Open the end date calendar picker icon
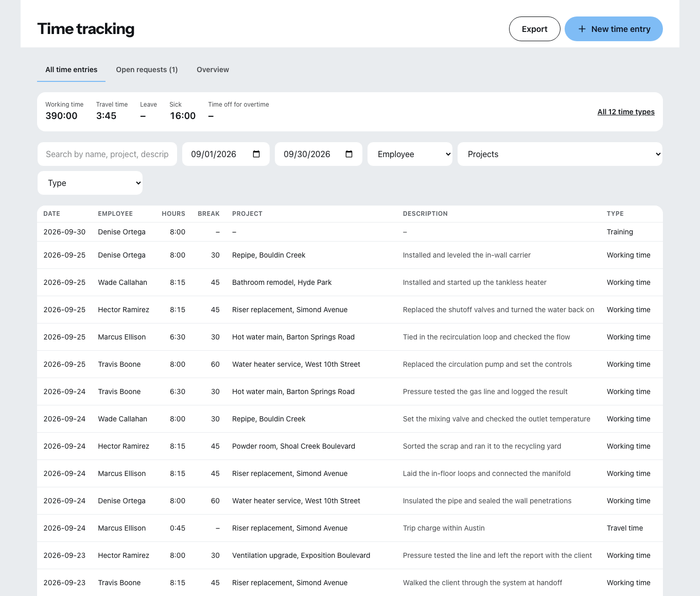The height and width of the screenshot is (596, 700). [x=349, y=154]
